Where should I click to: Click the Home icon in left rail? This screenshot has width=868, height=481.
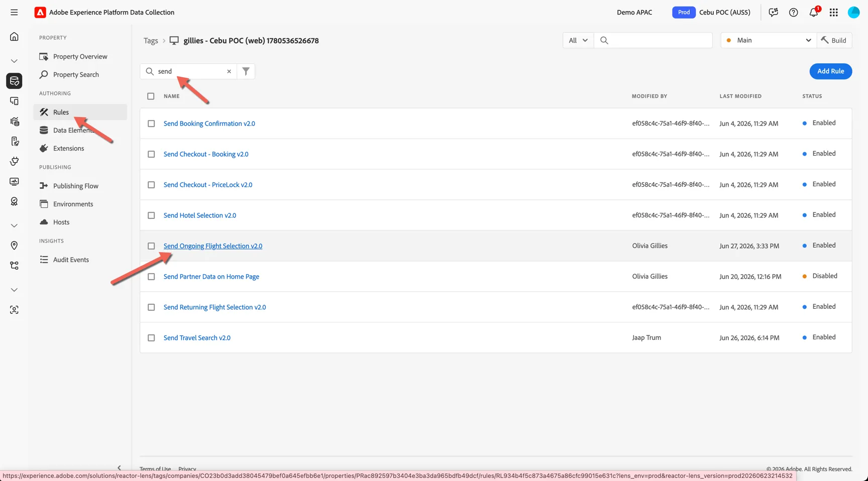tap(14, 36)
